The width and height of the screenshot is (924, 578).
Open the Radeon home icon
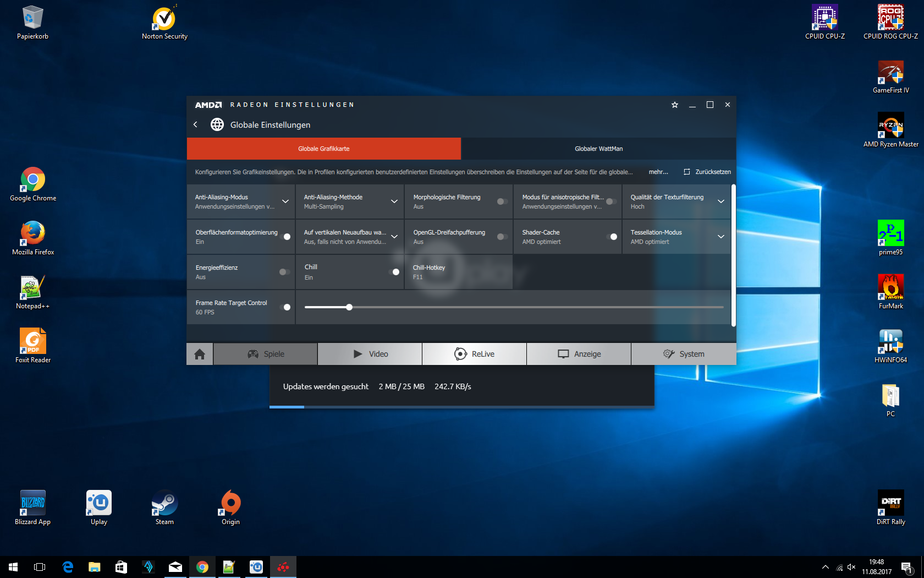pos(200,354)
